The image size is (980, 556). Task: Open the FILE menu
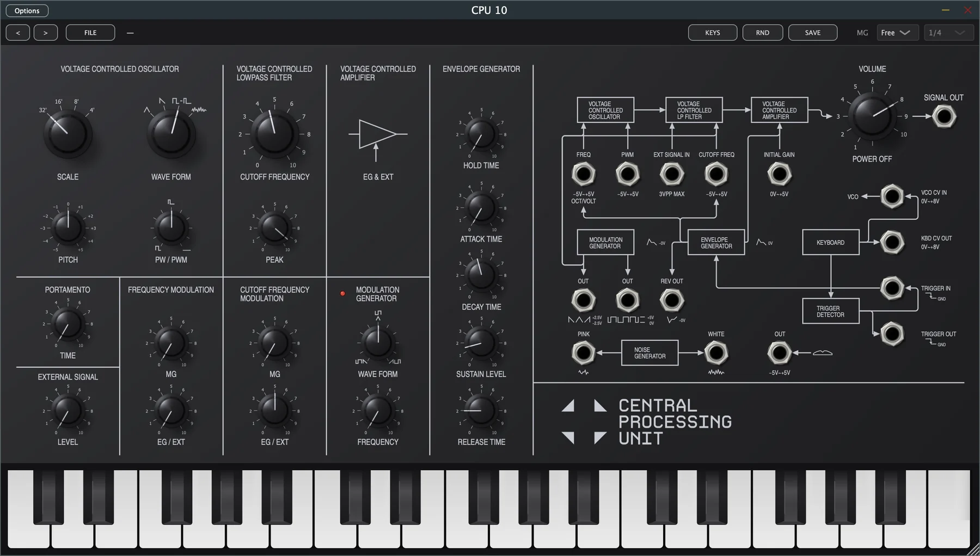[90, 33]
